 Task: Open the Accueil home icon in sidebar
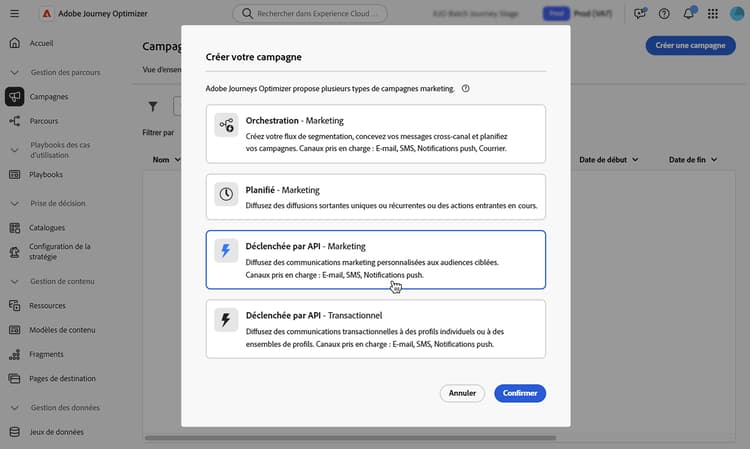(14, 44)
